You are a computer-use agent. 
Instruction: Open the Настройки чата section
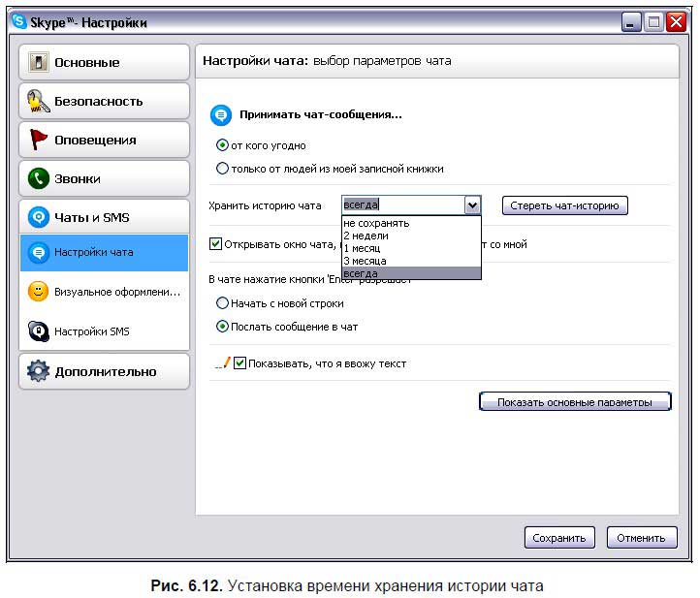[x=94, y=253]
